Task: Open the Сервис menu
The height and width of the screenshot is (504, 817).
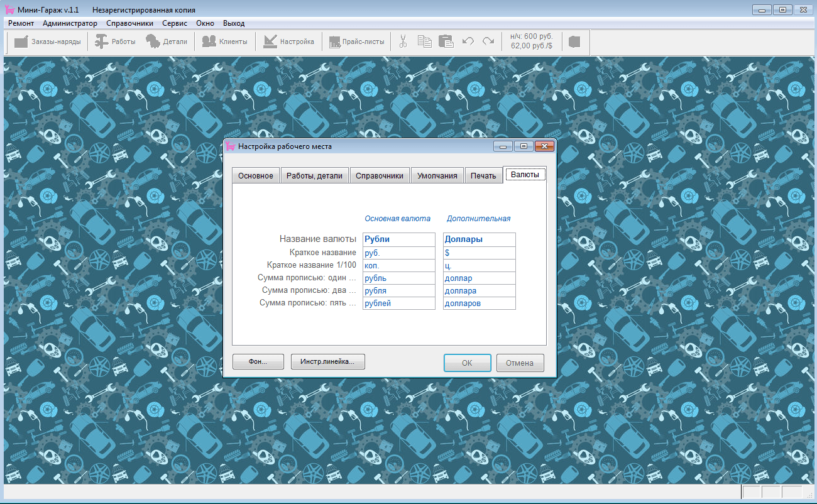Action: tap(175, 23)
